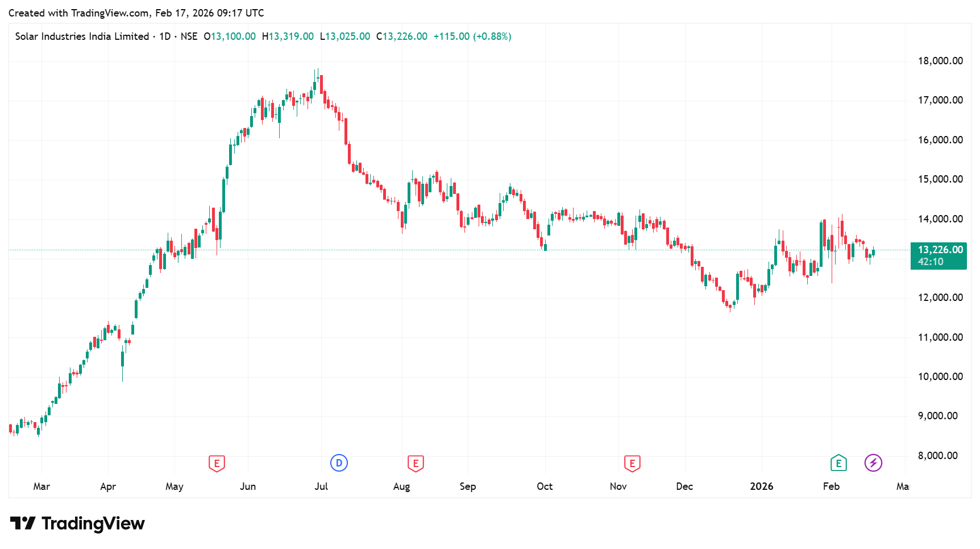Click the NSE exchange label in the legend
This screenshot has height=549, width=980.
tap(189, 36)
